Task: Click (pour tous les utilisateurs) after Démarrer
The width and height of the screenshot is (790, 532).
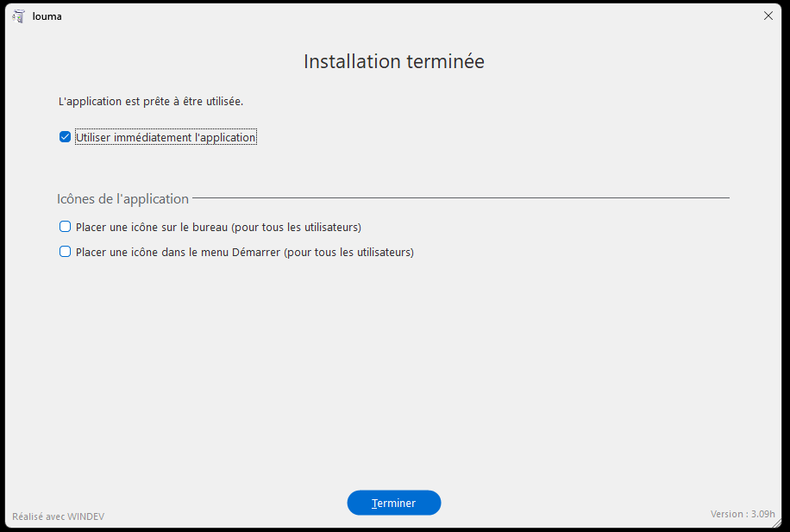Action: click(x=349, y=252)
